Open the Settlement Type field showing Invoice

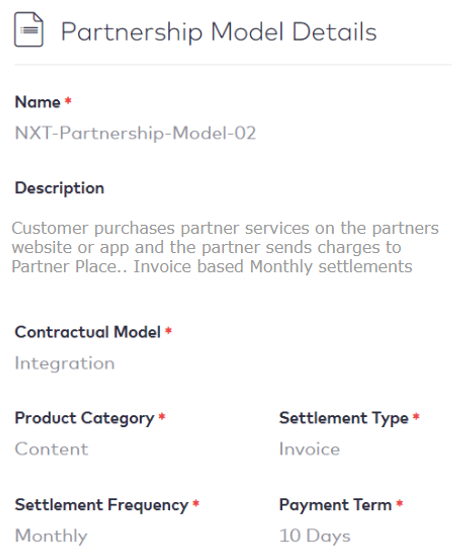click(x=309, y=449)
